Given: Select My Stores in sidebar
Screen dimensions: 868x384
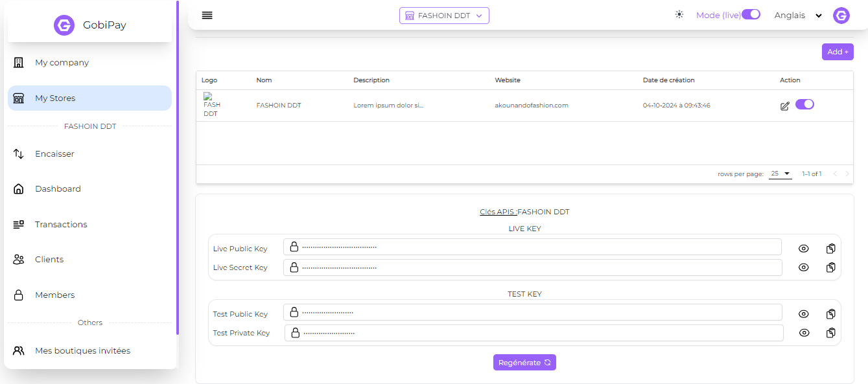Looking at the screenshot, I should pos(89,98).
